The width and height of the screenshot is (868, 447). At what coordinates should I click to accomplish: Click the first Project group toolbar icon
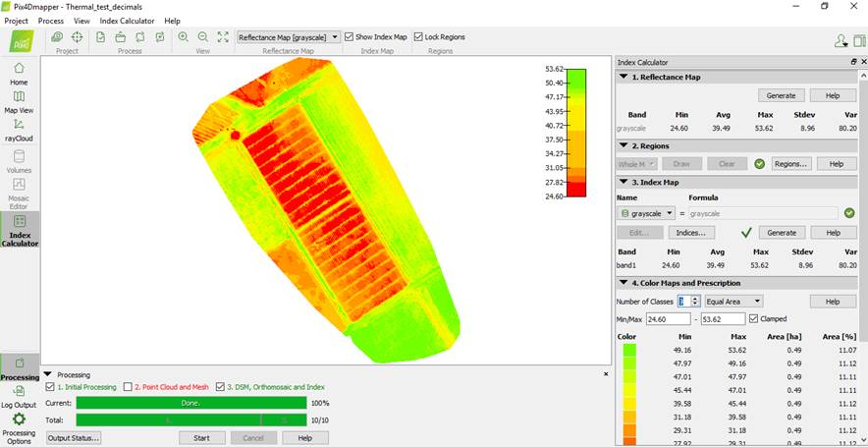point(57,37)
